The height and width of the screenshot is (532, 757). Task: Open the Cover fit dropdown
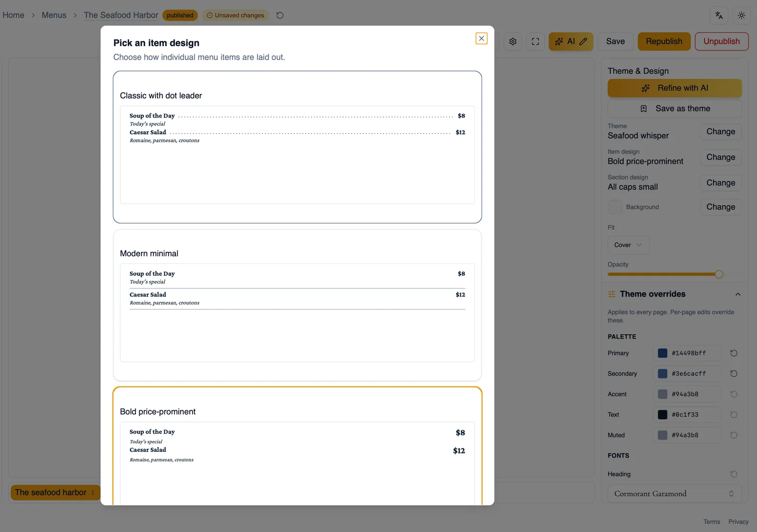click(x=628, y=245)
